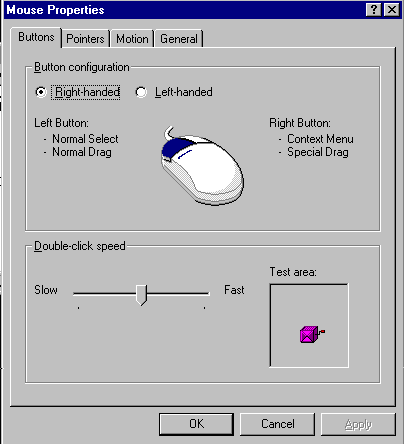Select the Right-handed radio button
Image resolution: width=404 pixels, height=444 pixels.
[41, 92]
